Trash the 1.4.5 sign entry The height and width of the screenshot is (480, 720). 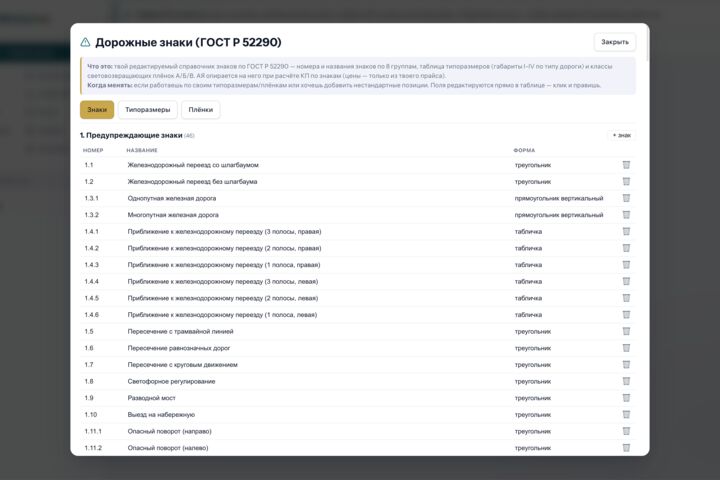point(626,298)
